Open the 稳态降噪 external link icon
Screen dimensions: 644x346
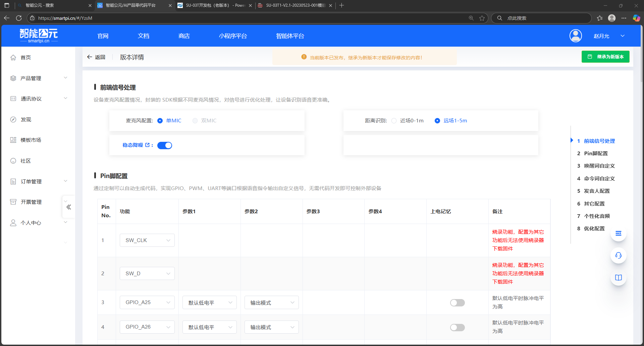click(x=147, y=145)
